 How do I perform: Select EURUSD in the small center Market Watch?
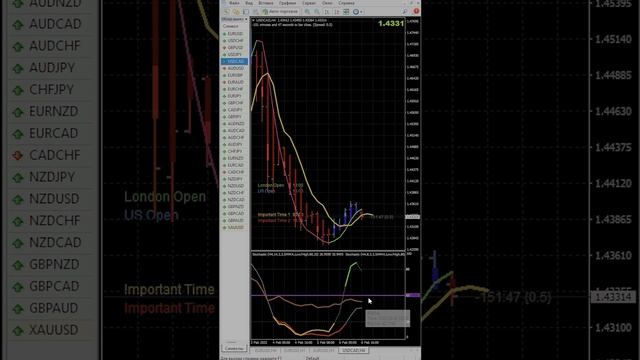[x=234, y=34]
